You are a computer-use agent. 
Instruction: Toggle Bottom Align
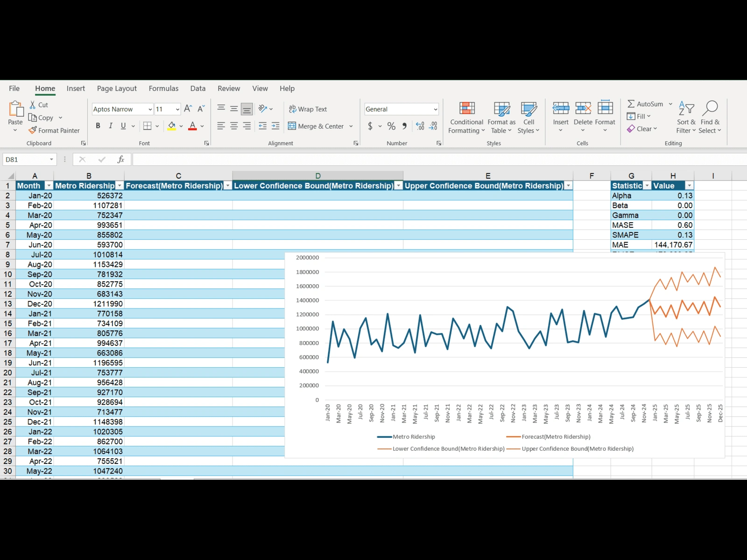247,109
